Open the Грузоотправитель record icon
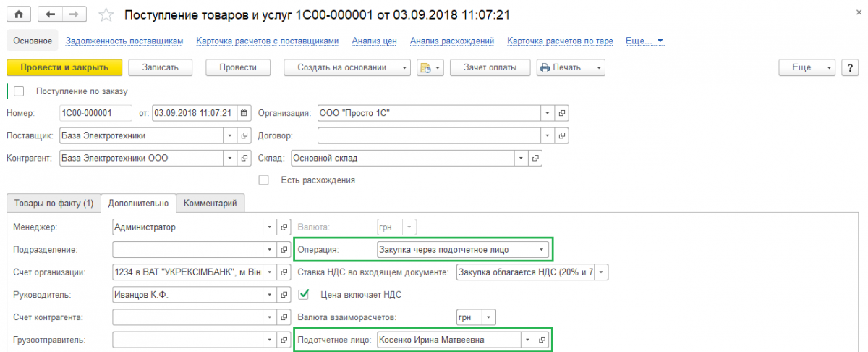868x352 pixels. pyautogui.click(x=284, y=340)
